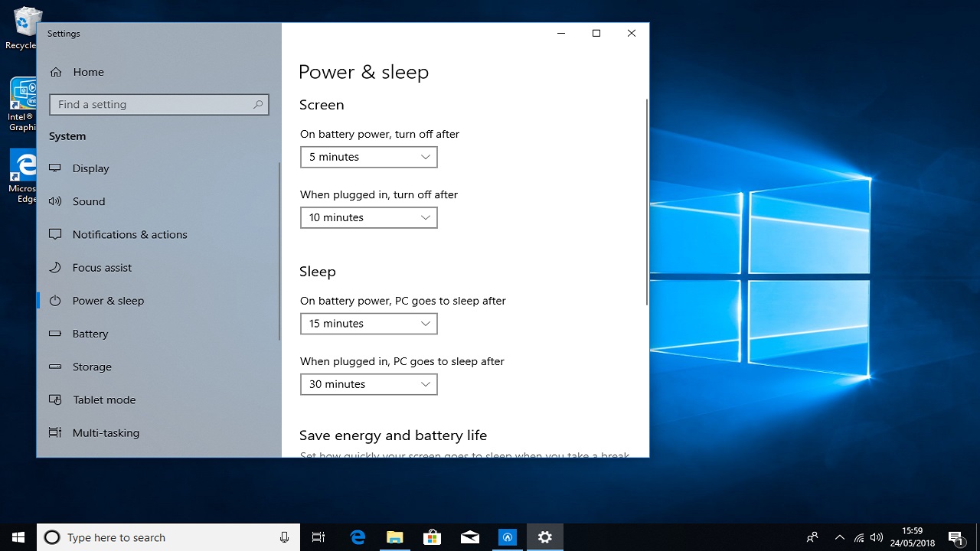The height and width of the screenshot is (551, 980).
Task: Click the 'Screen' section heading
Action: tap(322, 105)
